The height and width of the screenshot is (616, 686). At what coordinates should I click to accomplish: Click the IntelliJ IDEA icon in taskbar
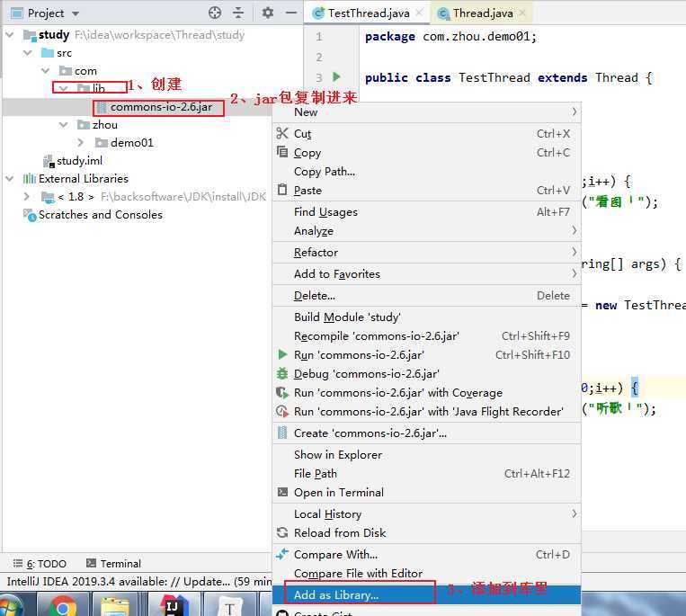(174, 606)
